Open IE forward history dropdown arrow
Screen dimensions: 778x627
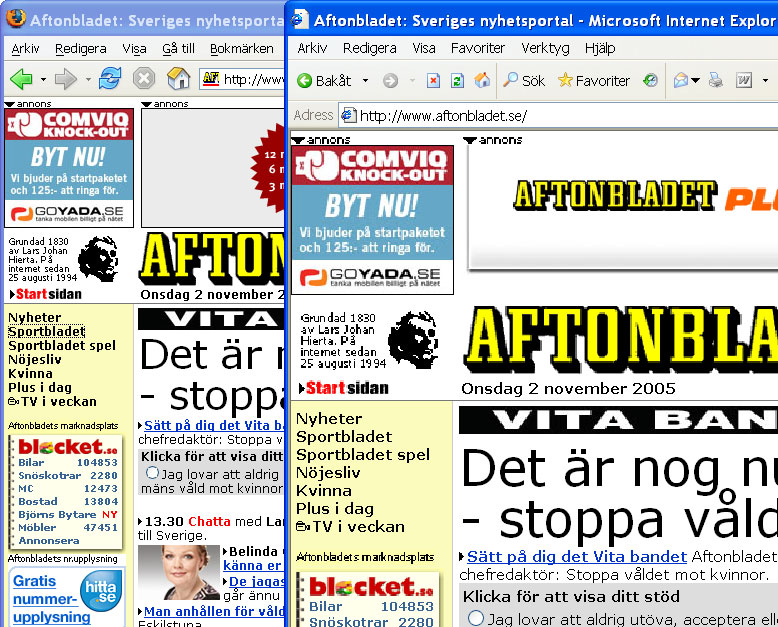click(x=412, y=80)
